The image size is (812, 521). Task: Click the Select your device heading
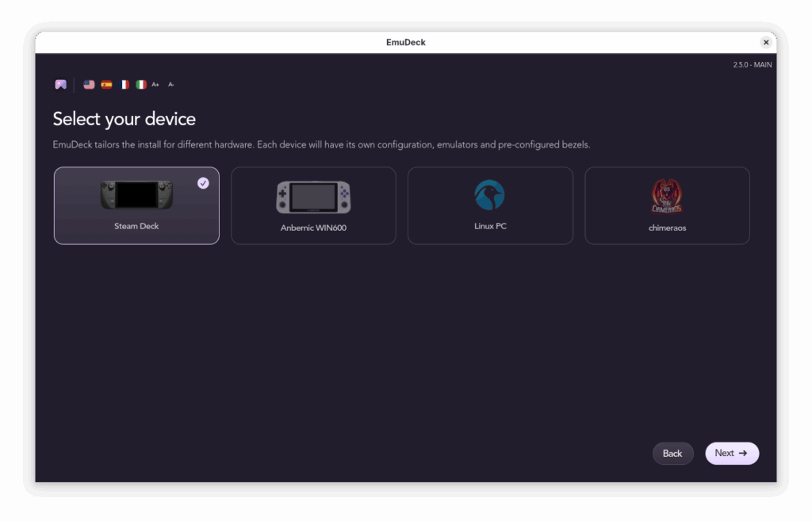point(124,119)
